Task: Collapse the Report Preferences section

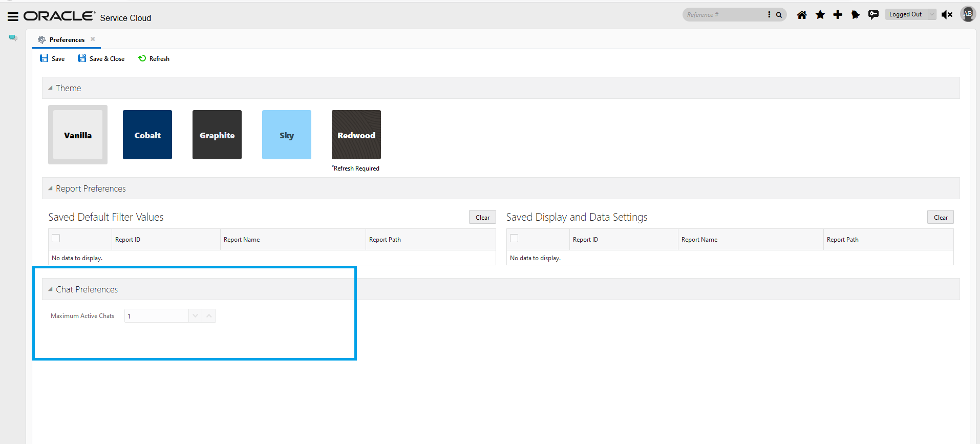Action: (50, 188)
